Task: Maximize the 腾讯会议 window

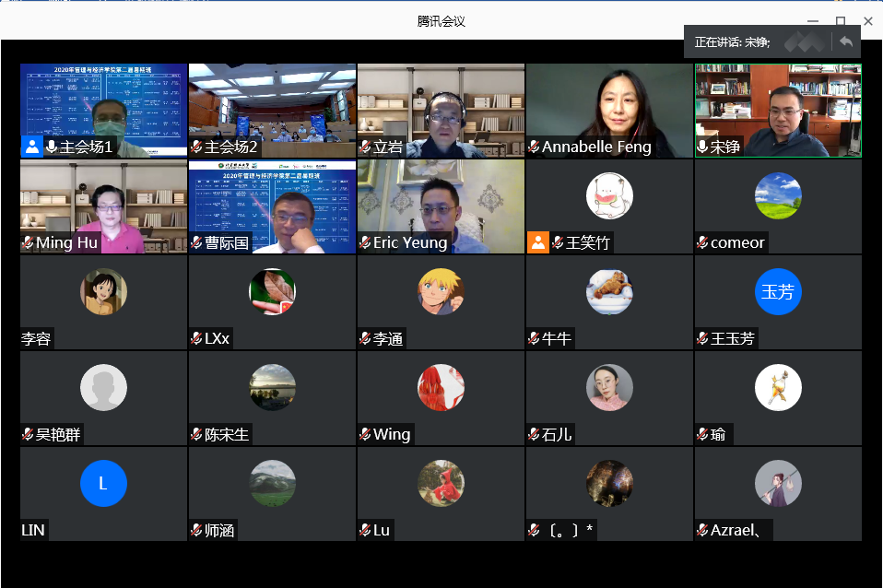Action: point(840,20)
